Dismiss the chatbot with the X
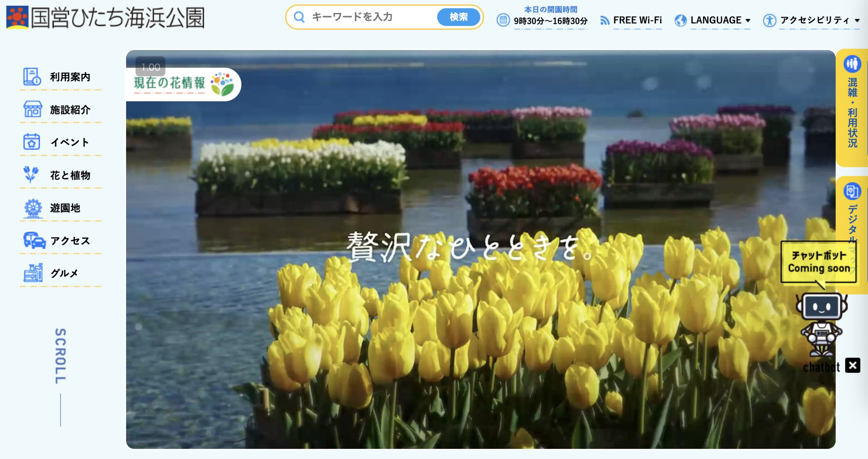This screenshot has width=868, height=459. [853, 366]
